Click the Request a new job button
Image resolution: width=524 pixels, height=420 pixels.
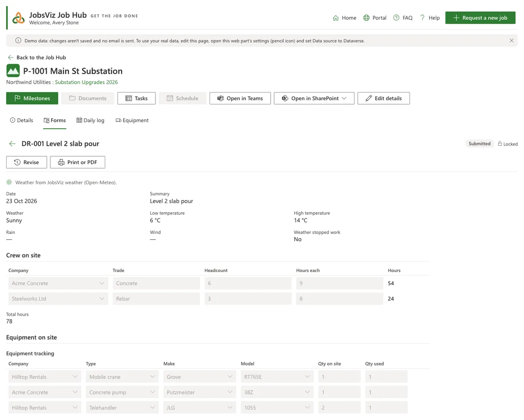point(480,18)
